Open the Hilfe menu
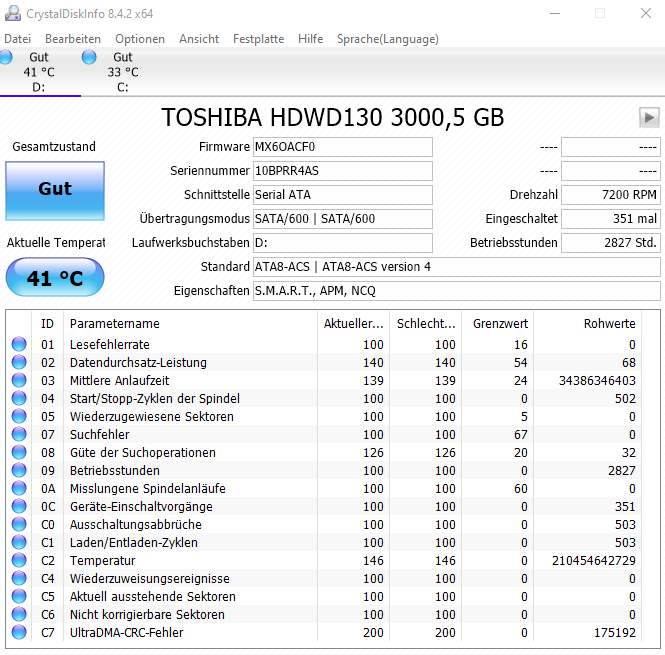The height and width of the screenshot is (655, 665). pyautogui.click(x=310, y=39)
